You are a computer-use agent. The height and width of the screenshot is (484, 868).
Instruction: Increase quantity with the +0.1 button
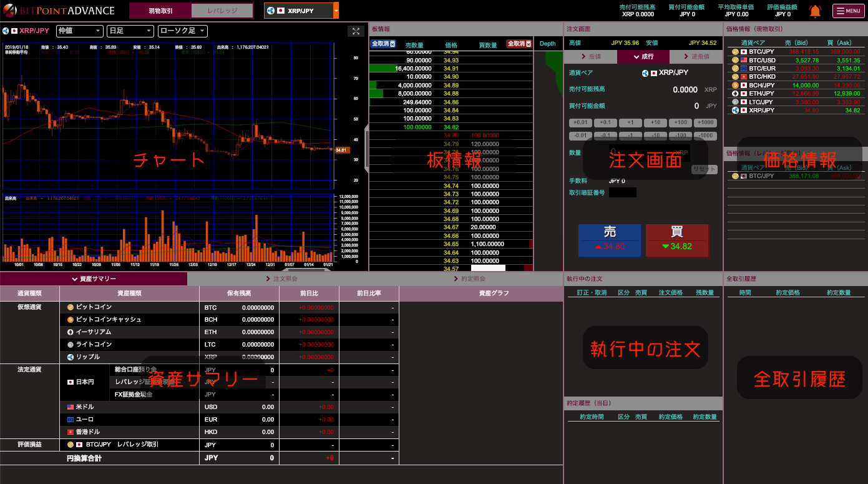point(605,123)
